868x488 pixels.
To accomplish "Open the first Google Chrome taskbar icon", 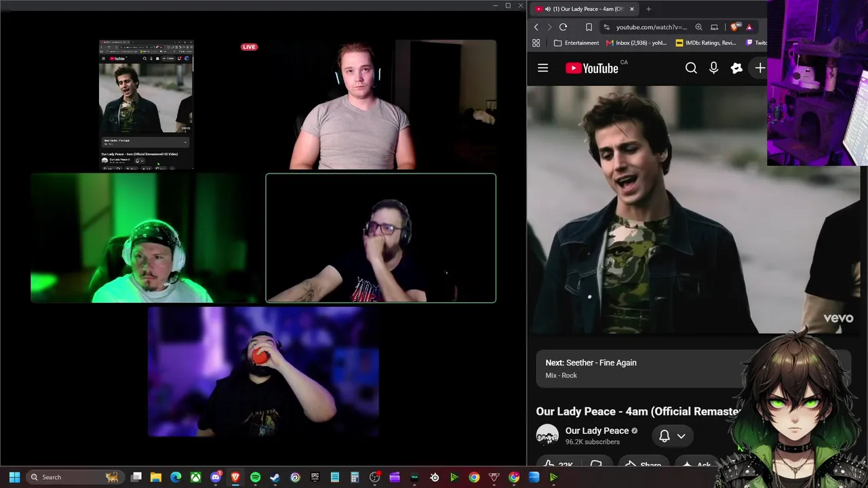I will (x=474, y=477).
